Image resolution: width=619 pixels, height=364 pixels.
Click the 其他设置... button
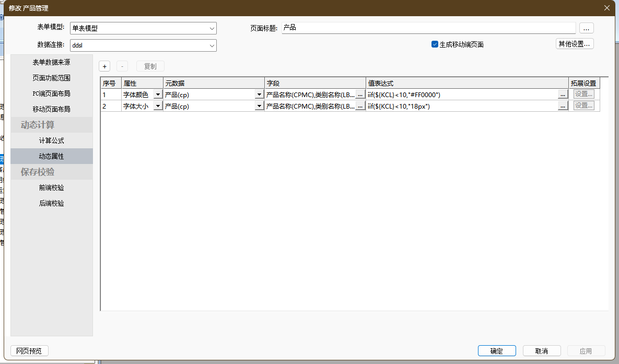coord(574,44)
